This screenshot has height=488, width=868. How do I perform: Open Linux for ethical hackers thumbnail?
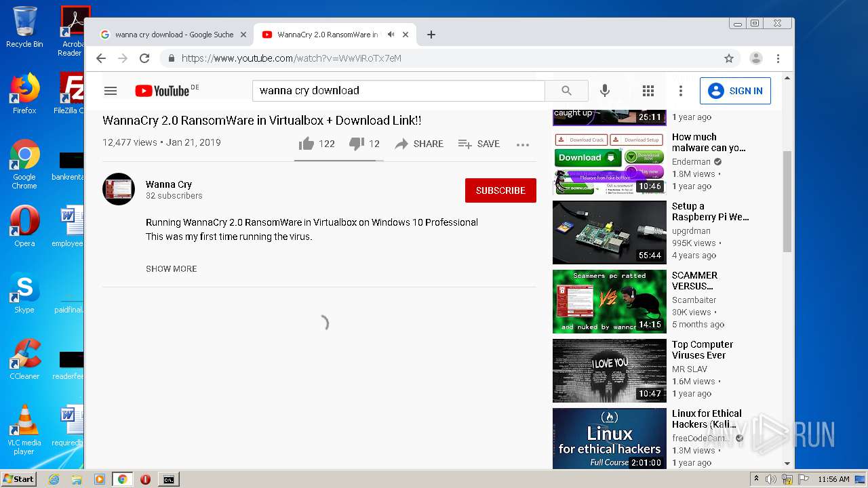pyautogui.click(x=610, y=439)
